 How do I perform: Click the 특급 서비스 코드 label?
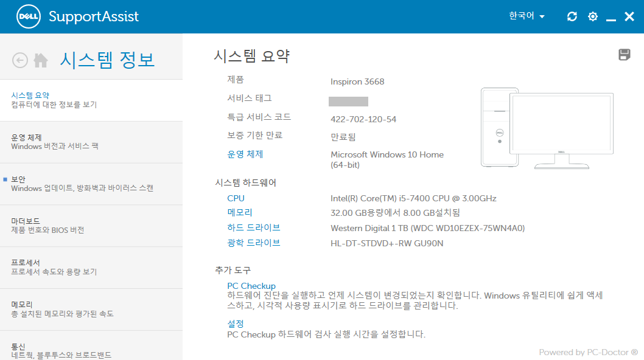(x=259, y=117)
